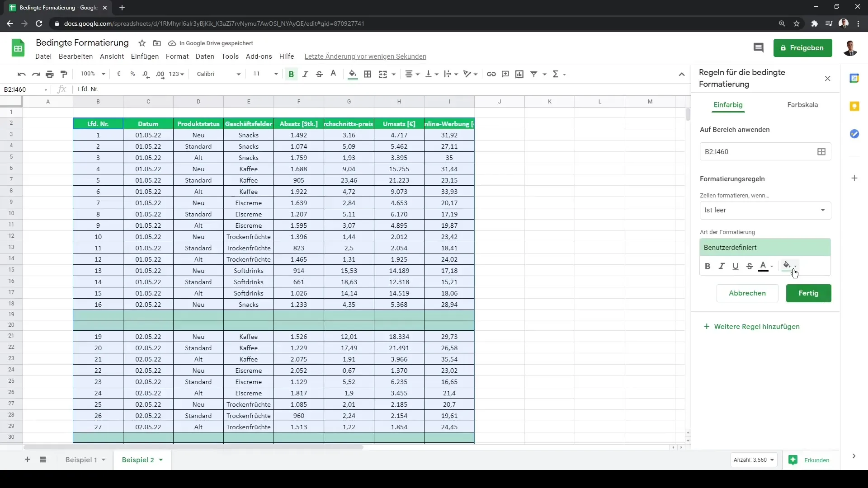Open Tasks in side panel
The height and width of the screenshot is (488, 868).
854,134
